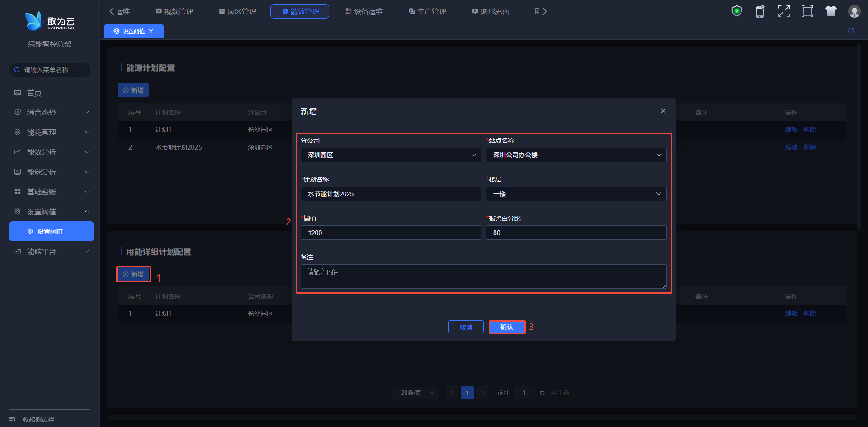Click 新增 under 用能详细计划配置
Image resolution: width=868 pixels, height=427 pixels.
pyautogui.click(x=133, y=274)
